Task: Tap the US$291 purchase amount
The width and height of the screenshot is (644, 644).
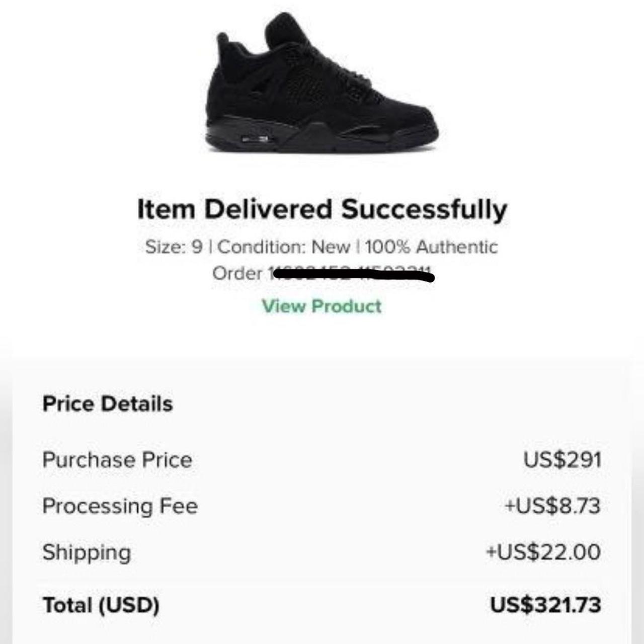Action: [x=562, y=460]
